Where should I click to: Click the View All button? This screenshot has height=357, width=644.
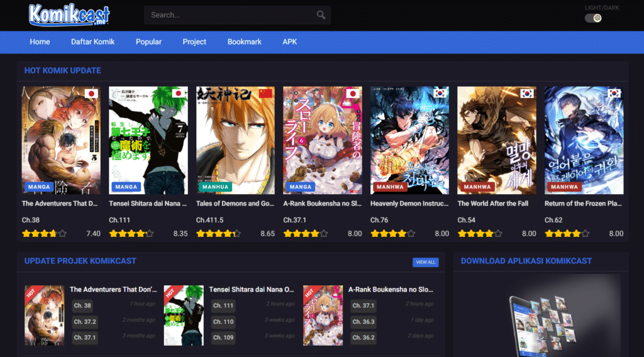[426, 262]
